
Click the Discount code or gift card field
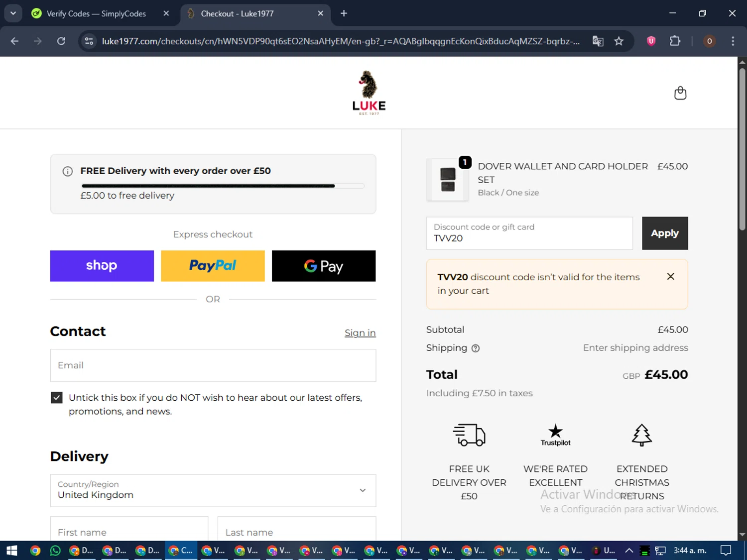[x=529, y=233]
